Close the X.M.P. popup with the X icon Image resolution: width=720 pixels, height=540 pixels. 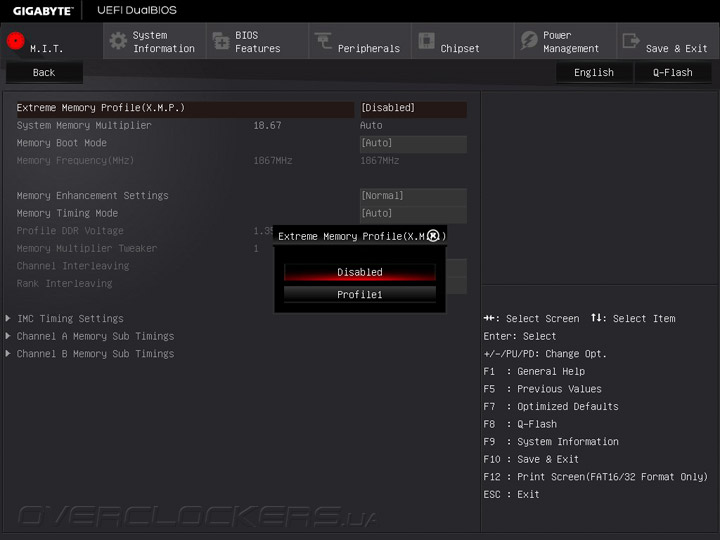tap(433, 236)
